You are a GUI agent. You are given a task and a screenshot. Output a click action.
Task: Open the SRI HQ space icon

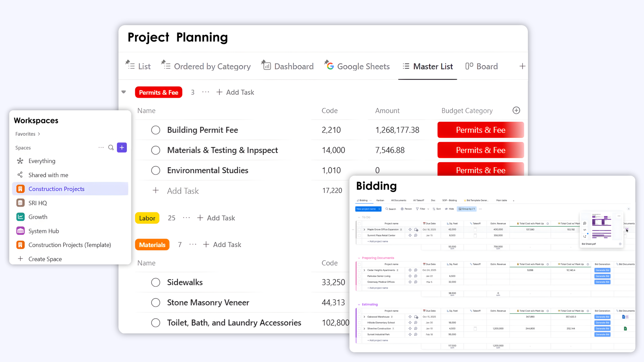pyautogui.click(x=20, y=203)
